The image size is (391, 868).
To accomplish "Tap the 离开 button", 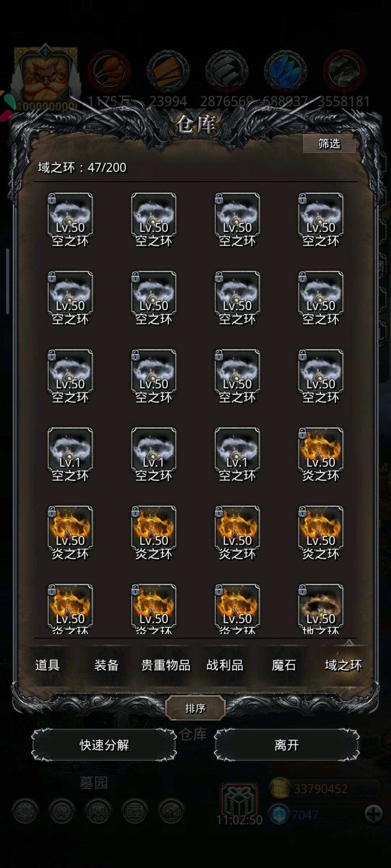I will (287, 745).
